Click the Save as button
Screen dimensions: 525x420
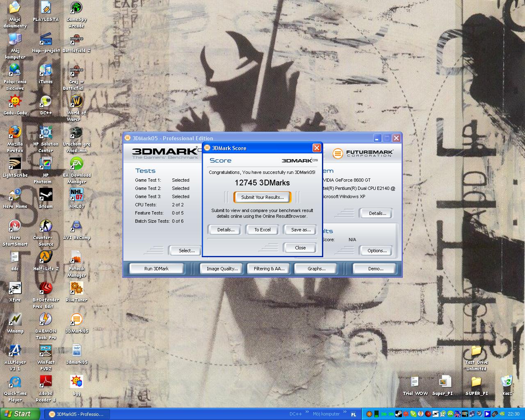(301, 230)
